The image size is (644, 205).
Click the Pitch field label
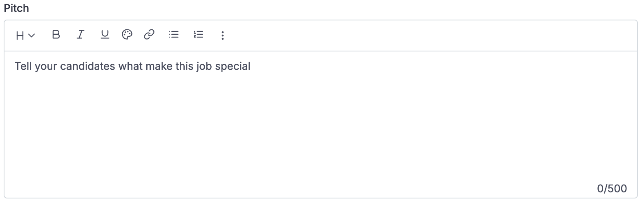coord(16,8)
